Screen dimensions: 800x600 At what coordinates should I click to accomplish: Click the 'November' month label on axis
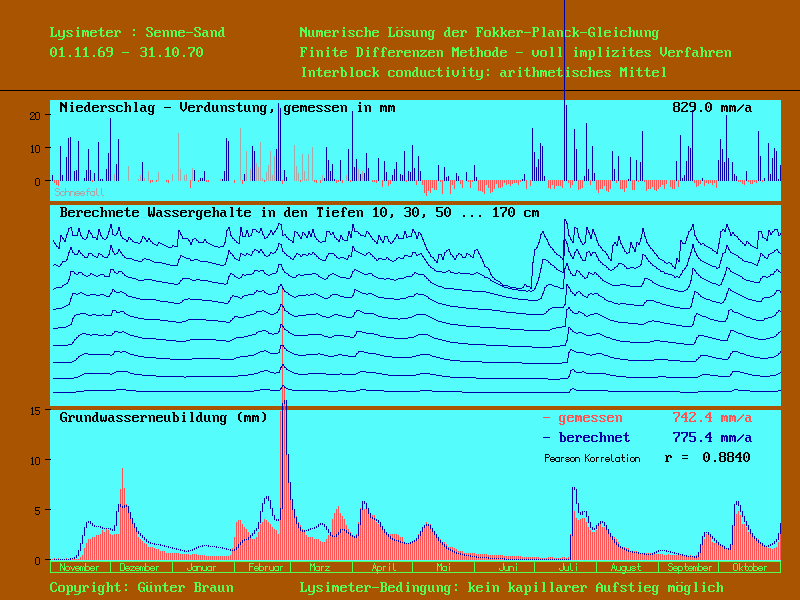pos(79,567)
